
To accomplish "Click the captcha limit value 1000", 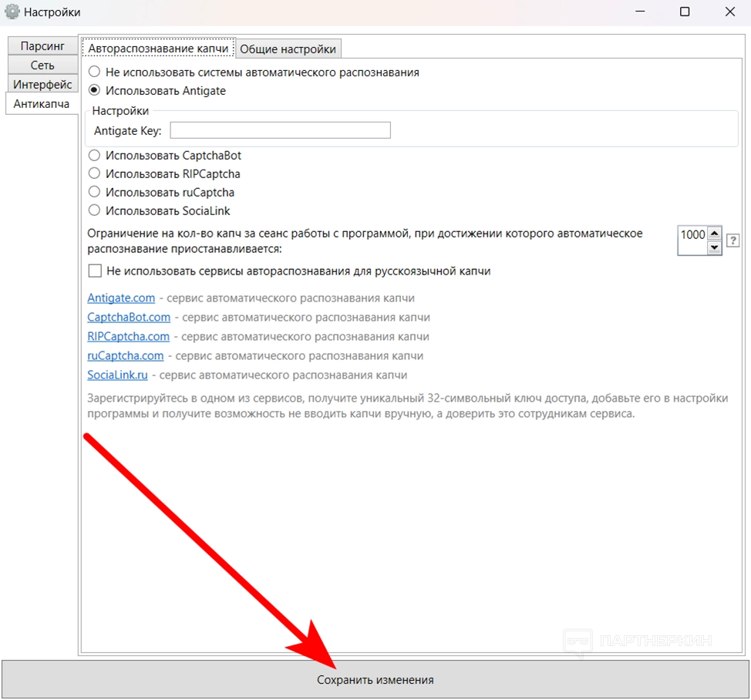I will (x=692, y=234).
